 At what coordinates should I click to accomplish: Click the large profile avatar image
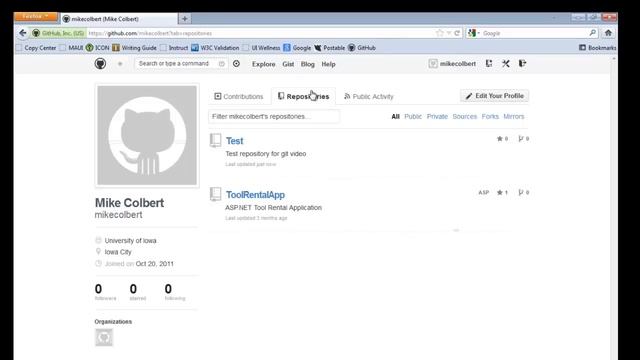tap(147, 135)
